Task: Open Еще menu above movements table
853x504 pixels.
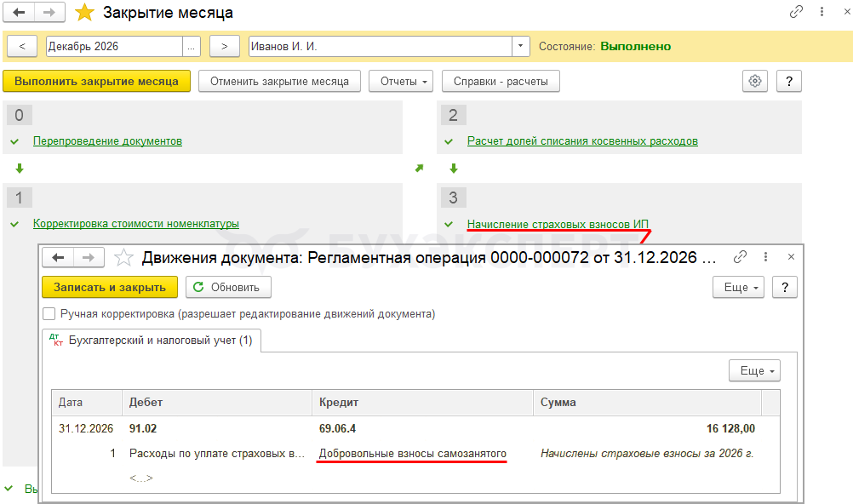Action: 754,370
